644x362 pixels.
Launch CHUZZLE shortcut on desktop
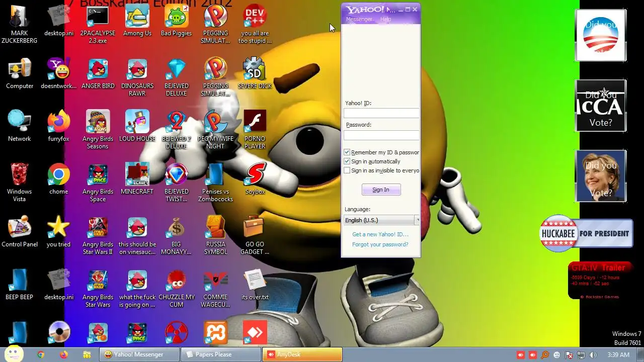pyautogui.click(x=176, y=288)
